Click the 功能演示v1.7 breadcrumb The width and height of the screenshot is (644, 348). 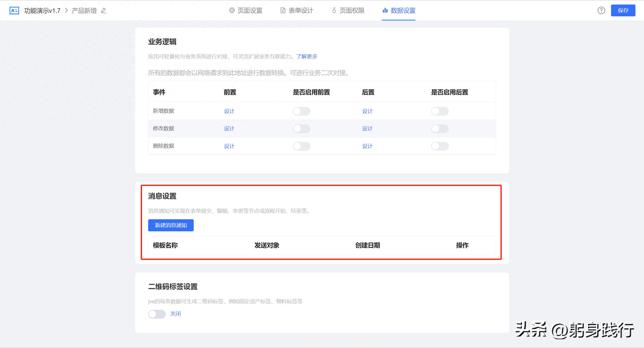click(x=42, y=11)
